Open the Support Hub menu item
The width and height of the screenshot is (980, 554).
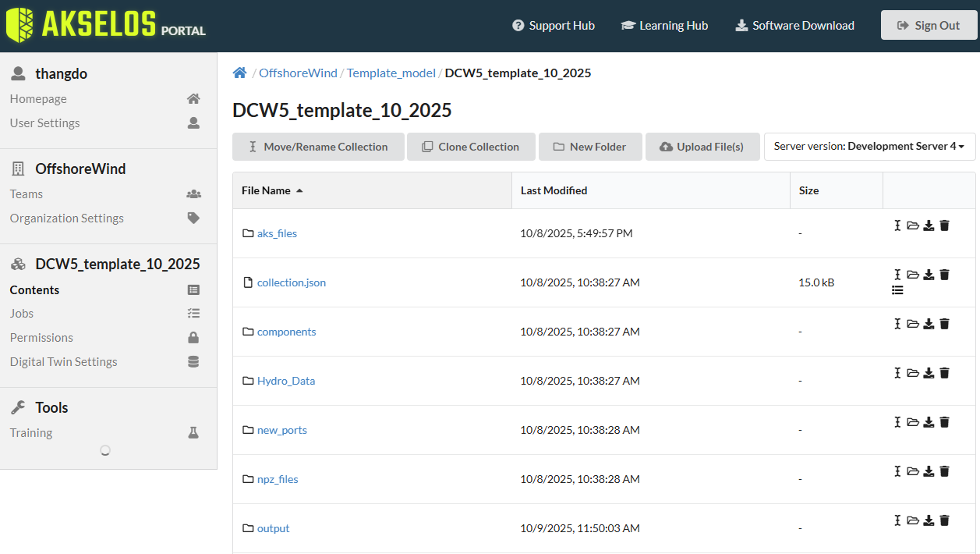point(554,26)
